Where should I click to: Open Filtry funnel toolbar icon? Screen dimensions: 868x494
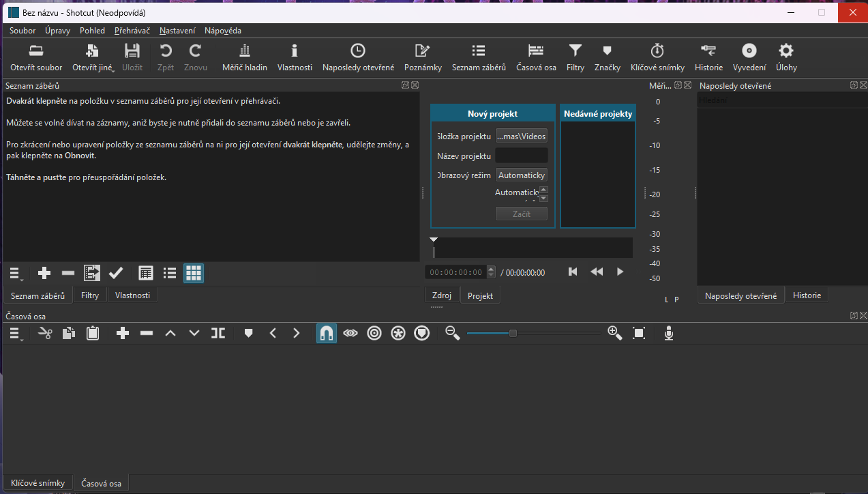(575, 57)
